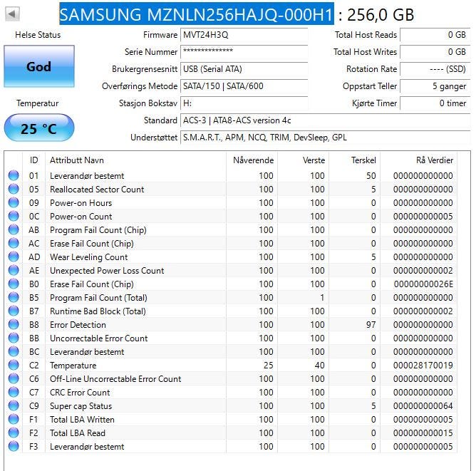Viewport: 476px width, 471px height.
Task: Click raw value 000000000015 in Total LBA Read
Action: pyautogui.click(x=423, y=433)
